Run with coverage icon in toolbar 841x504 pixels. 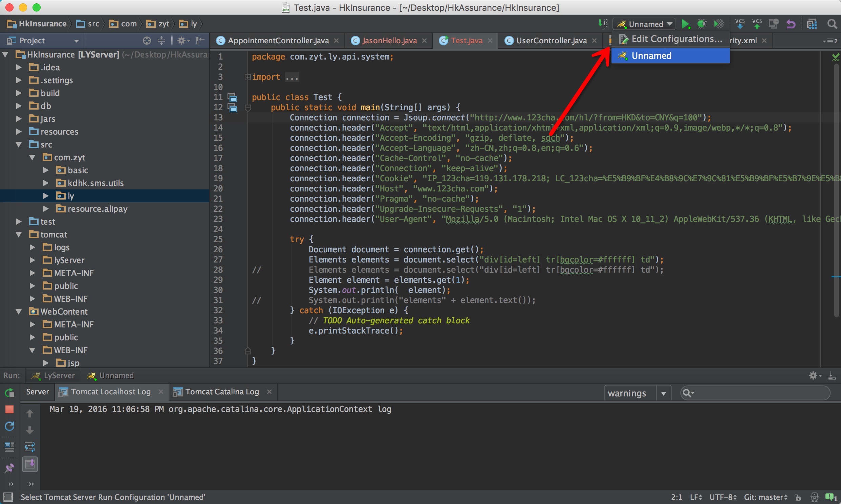tap(719, 24)
